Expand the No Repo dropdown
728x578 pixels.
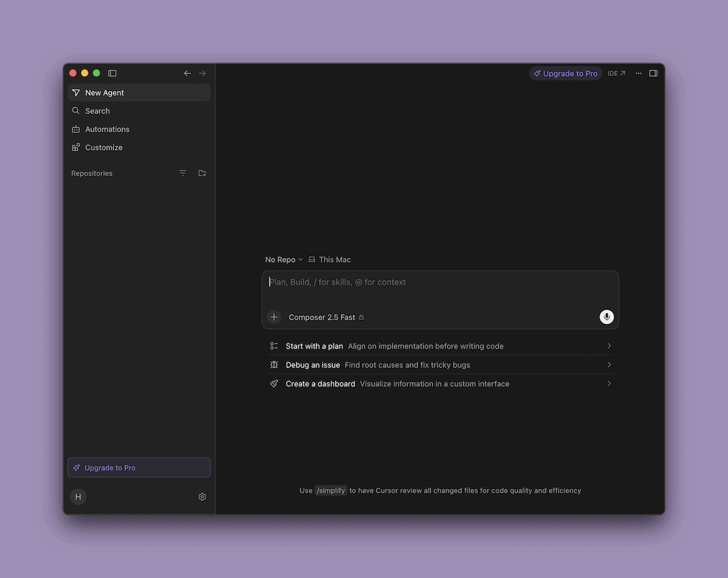click(284, 260)
